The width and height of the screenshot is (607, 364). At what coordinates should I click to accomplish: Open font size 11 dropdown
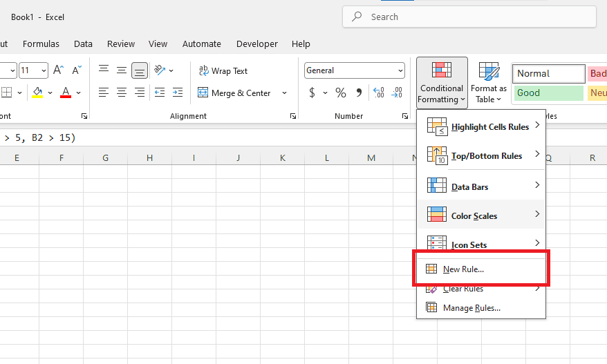coord(44,70)
